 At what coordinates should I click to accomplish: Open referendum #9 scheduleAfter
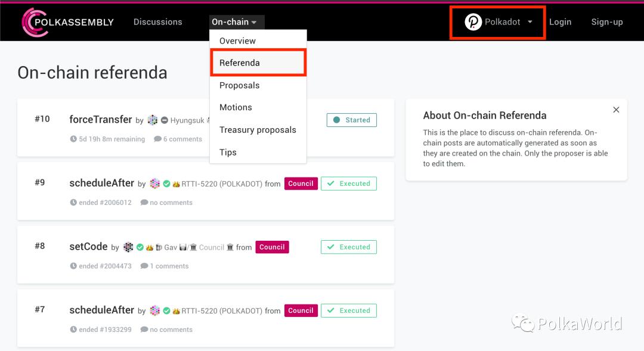click(102, 183)
